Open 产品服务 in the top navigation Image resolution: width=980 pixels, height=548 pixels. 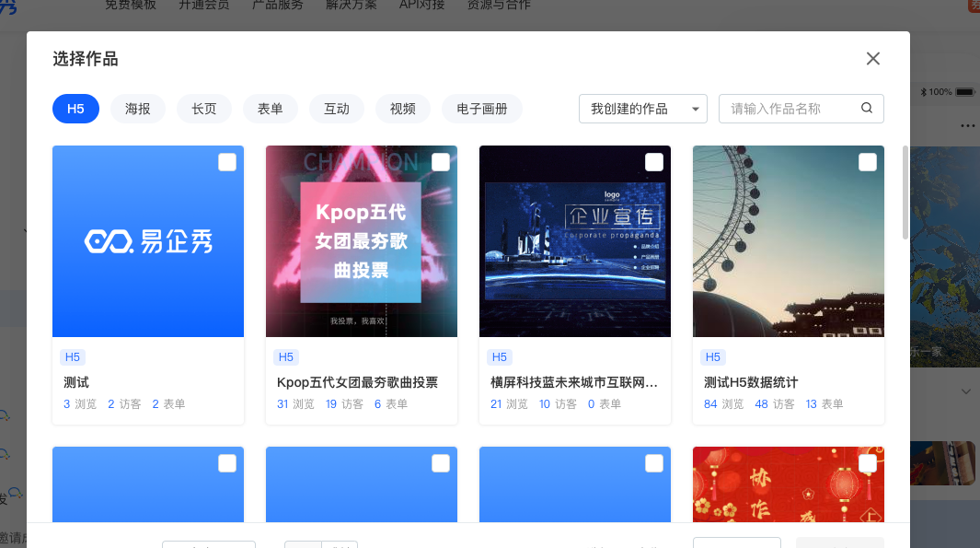click(x=278, y=5)
